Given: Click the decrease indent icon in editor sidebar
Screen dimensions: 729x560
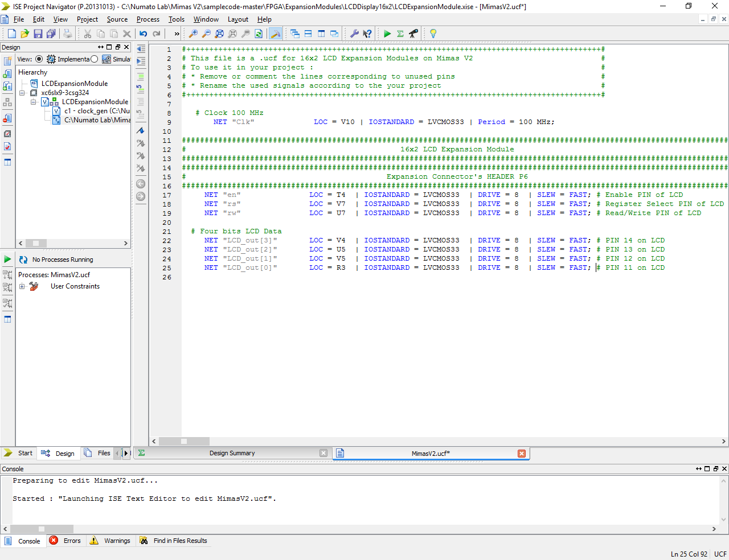Looking at the screenshot, I should [141, 49].
